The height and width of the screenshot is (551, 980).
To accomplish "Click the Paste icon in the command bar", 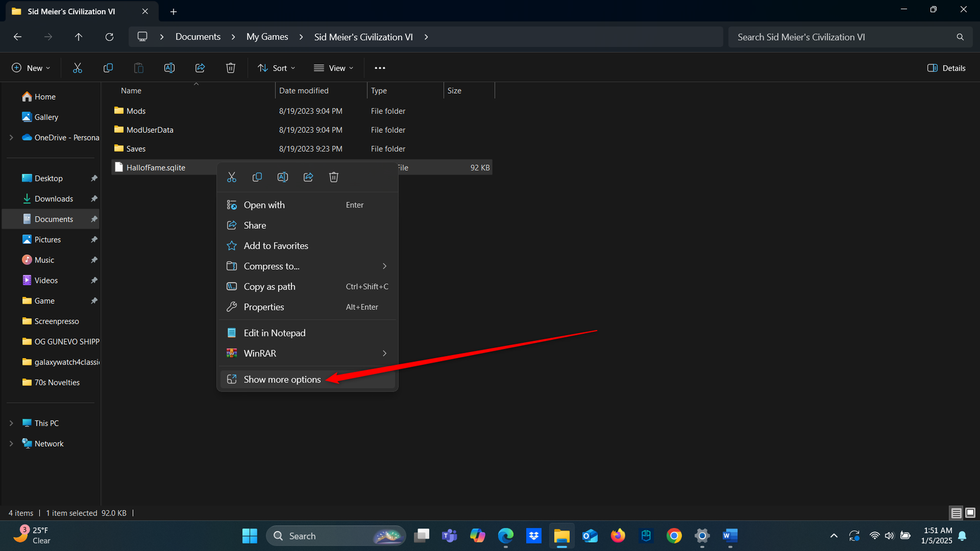I will point(138,68).
